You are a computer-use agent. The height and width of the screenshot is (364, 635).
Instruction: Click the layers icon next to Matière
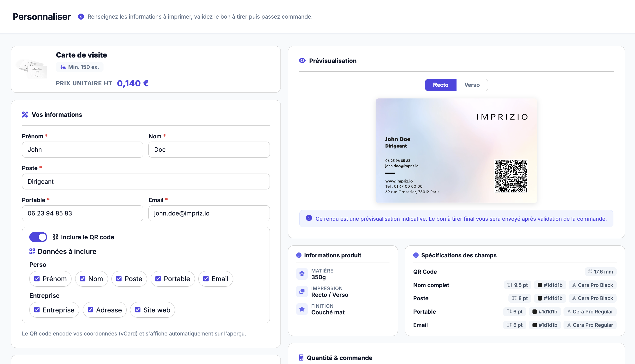click(x=302, y=274)
